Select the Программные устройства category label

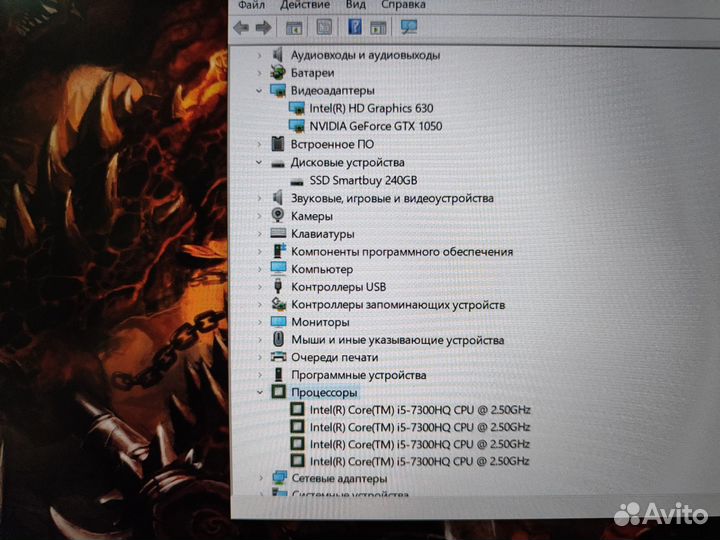(x=359, y=376)
